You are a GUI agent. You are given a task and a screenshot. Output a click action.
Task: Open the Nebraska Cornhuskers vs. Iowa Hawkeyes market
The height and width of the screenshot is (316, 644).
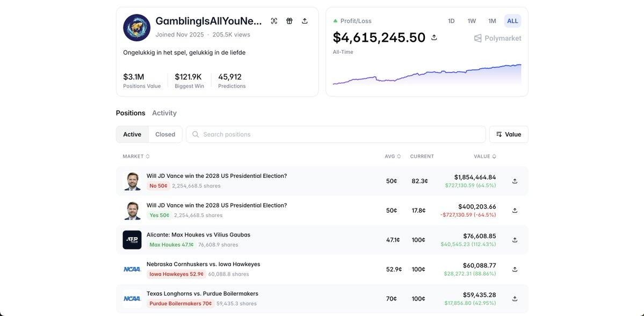pos(203,264)
